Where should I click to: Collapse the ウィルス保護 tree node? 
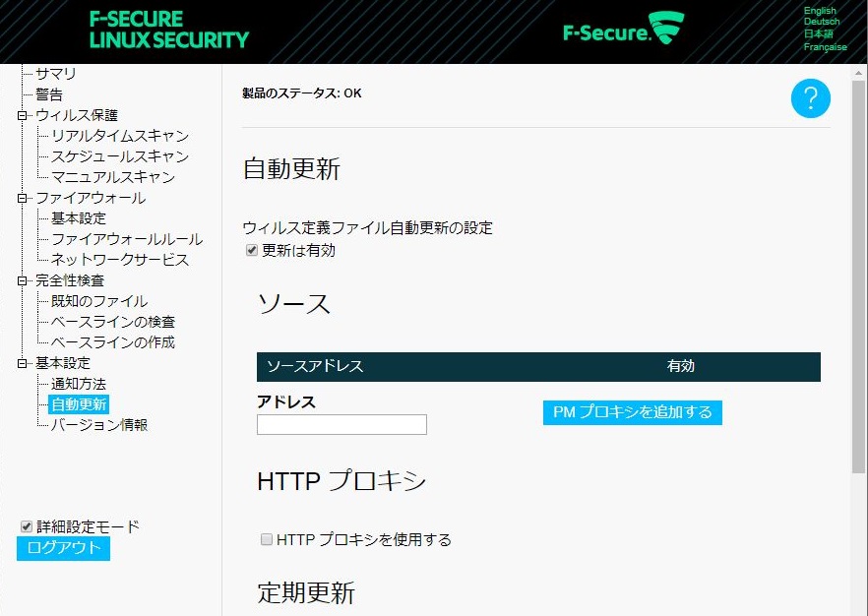22,116
